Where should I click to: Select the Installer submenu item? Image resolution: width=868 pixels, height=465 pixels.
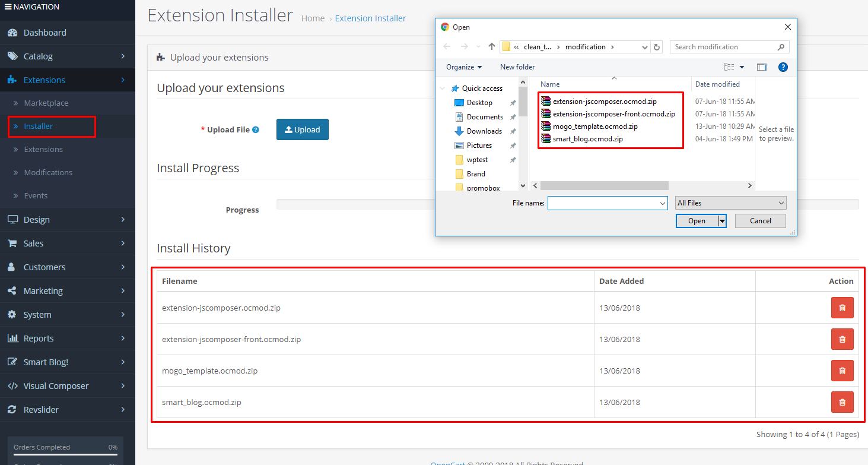[39, 126]
